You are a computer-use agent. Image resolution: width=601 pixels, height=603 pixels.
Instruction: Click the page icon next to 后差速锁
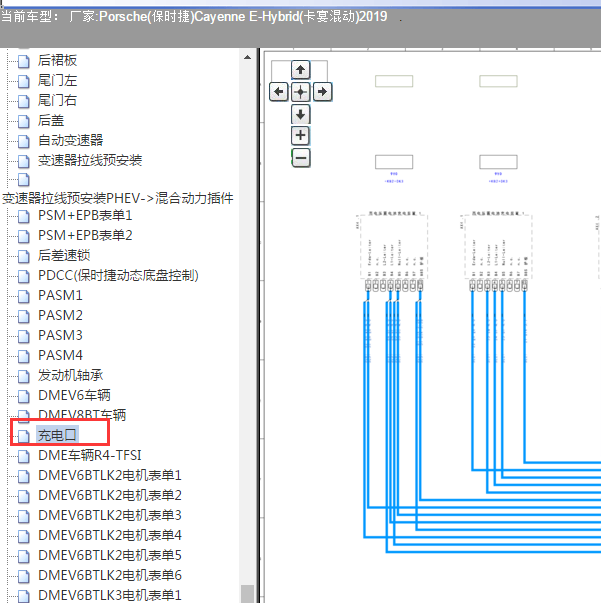(x=24, y=256)
